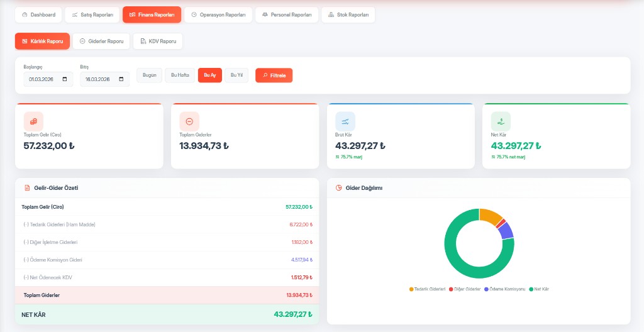Open the Giderler Raporu sub-tab
Screen dimensions: 644x332
pos(101,41)
